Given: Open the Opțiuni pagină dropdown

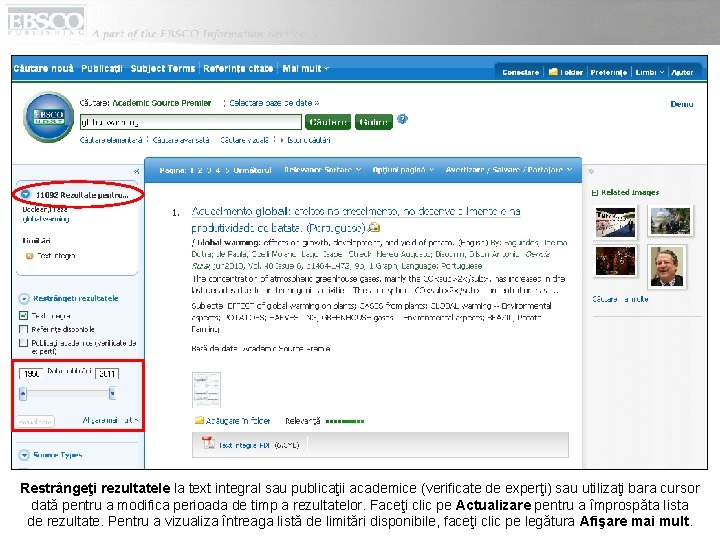Looking at the screenshot, I should [403, 170].
